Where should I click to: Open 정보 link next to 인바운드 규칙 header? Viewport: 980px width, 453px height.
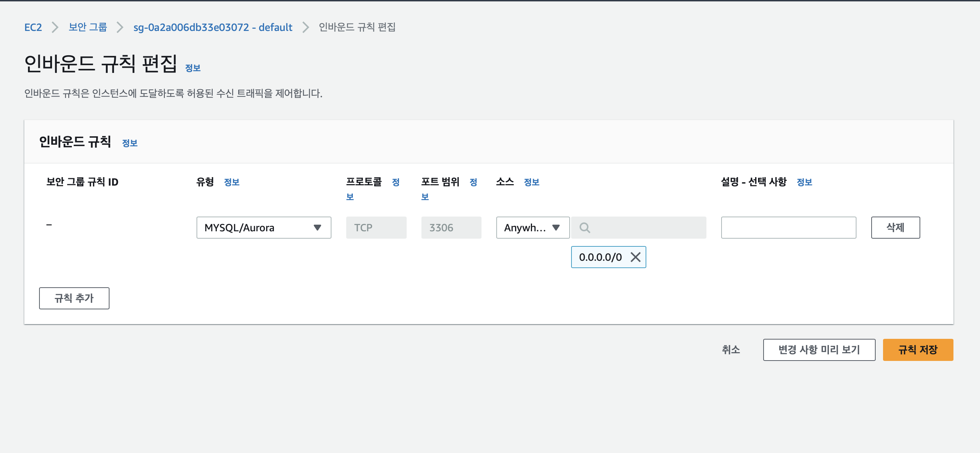pos(129,143)
